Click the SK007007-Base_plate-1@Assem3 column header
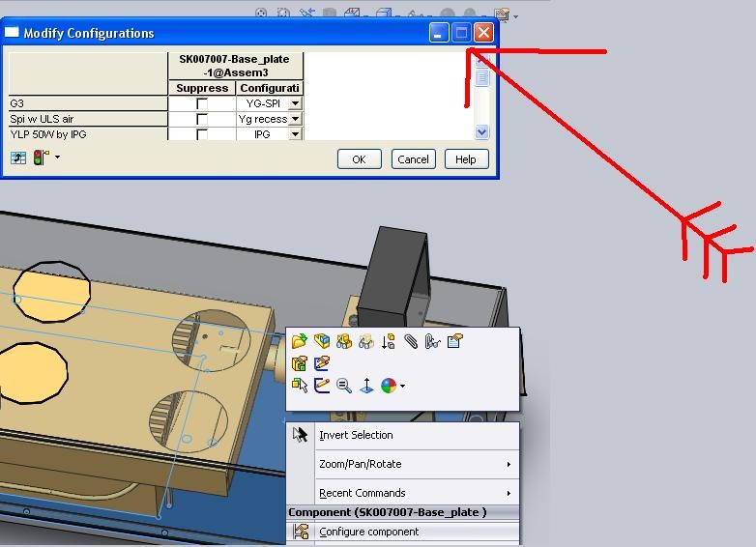The height and width of the screenshot is (547, 756). [x=235, y=66]
